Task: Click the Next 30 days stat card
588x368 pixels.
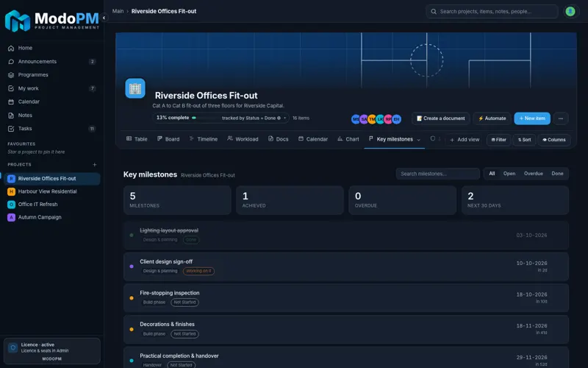Action: [x=515, y=200]
